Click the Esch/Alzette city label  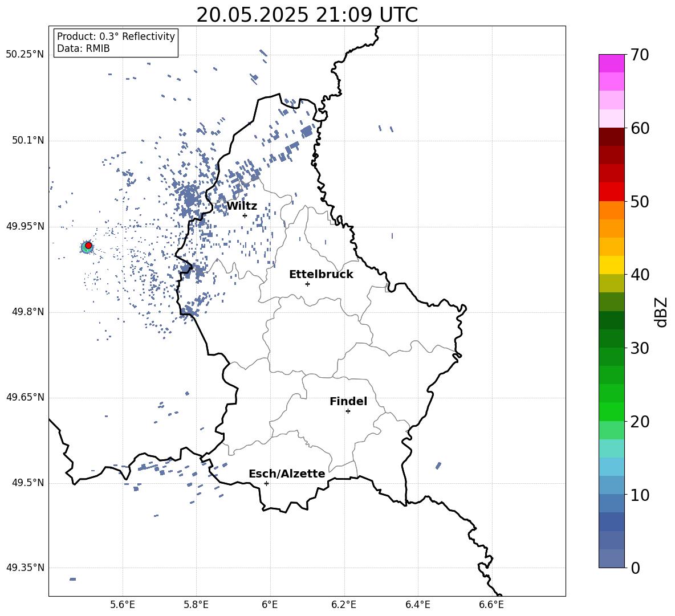pos(287,474)
